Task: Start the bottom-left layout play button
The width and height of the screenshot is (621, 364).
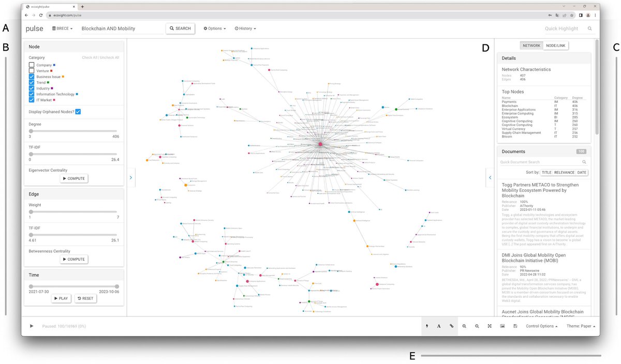Action: click(32, 326)
